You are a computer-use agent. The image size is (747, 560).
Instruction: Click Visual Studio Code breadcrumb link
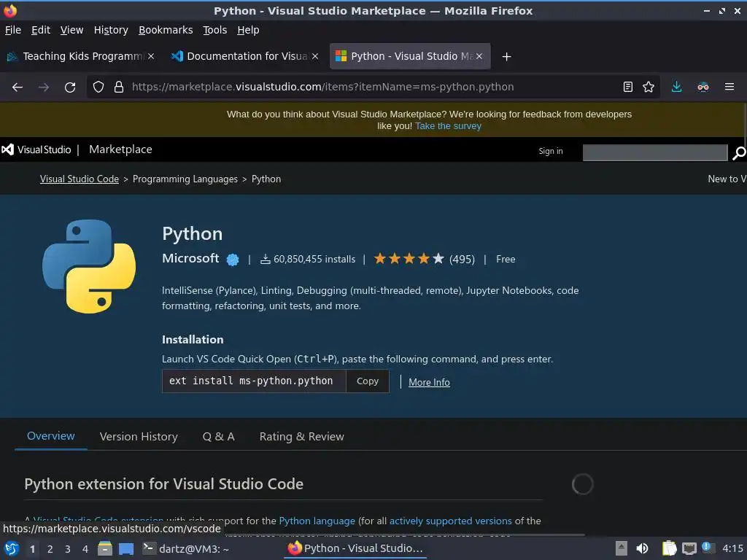click(79, 179)
